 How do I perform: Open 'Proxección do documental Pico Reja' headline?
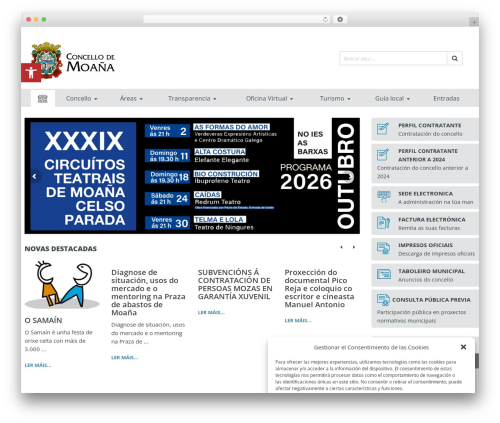(x=319, y=288)
